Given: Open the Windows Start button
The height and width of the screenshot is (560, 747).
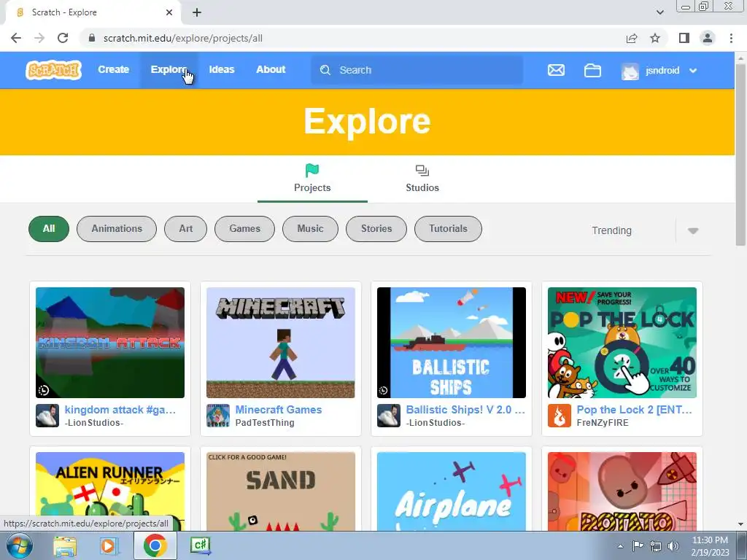Looking at the screenshot, I should 20,545.
